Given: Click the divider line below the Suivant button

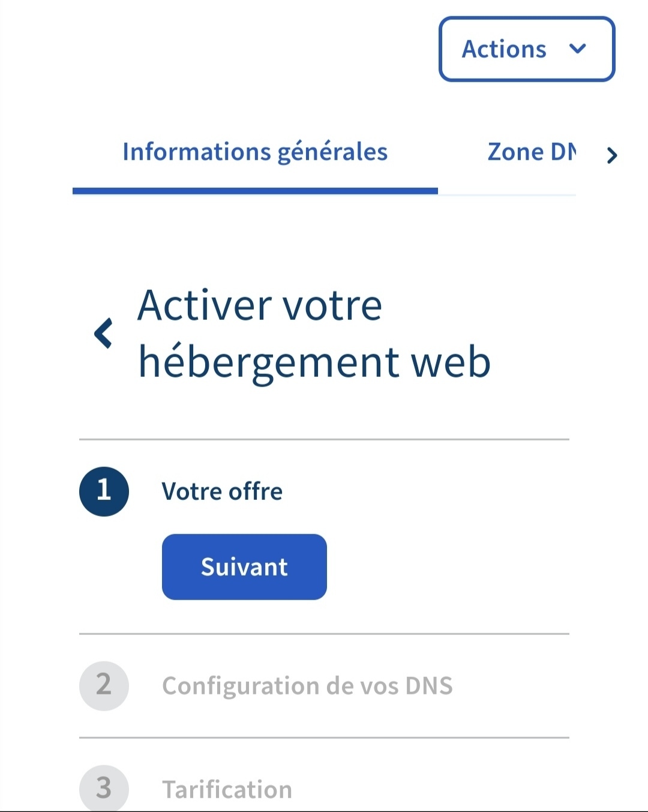Looking at the screenshot, I should (324, 634).
